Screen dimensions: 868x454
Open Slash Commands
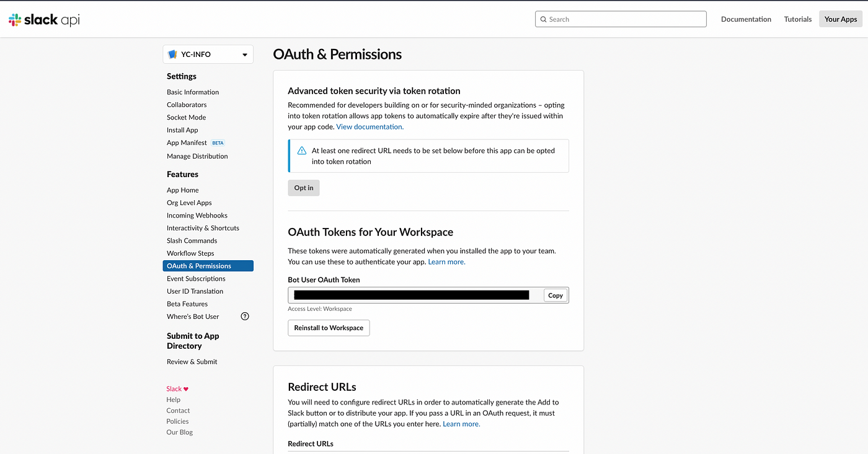click(192, 240)
